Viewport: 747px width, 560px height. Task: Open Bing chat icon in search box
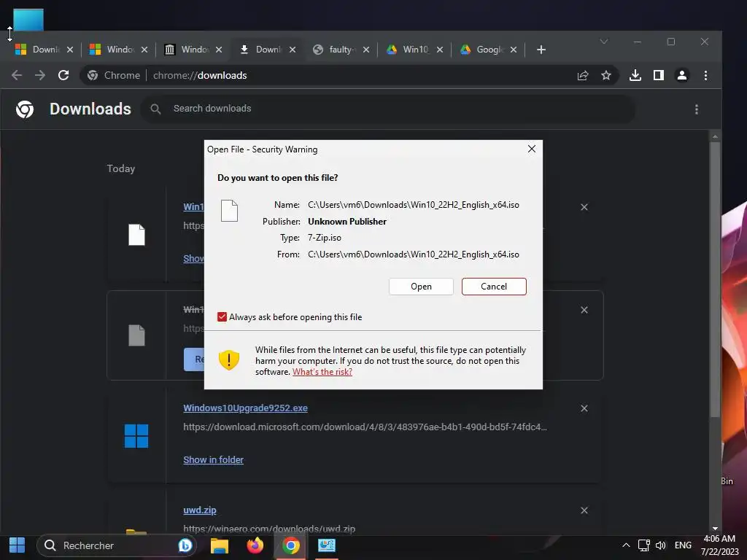tap(185, 545)
